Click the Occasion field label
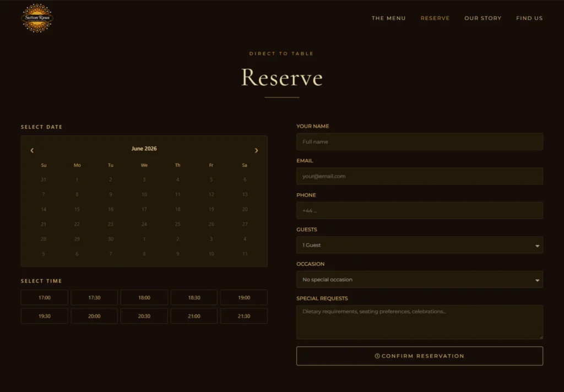 (311, 264)
